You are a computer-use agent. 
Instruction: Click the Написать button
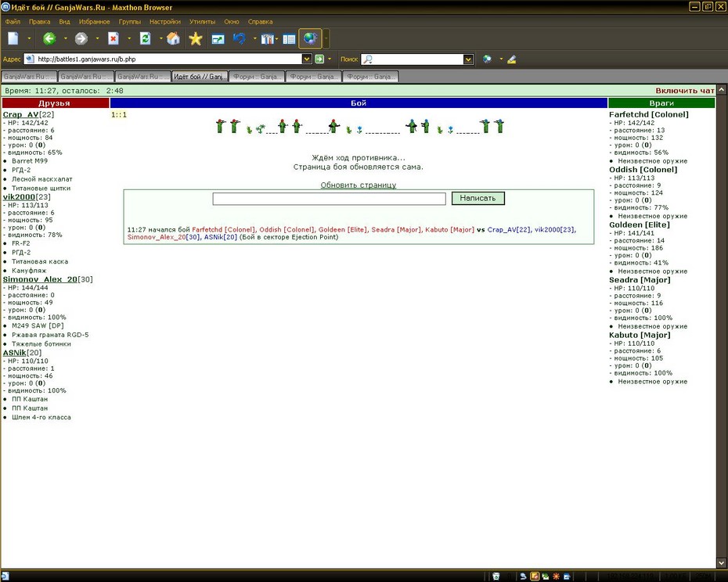click(478, 198)
